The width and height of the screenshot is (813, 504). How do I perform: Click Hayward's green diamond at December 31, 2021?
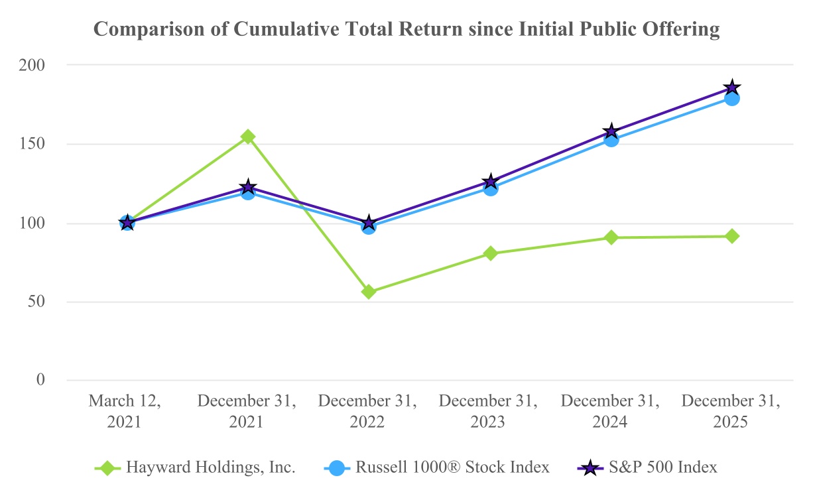248,137
